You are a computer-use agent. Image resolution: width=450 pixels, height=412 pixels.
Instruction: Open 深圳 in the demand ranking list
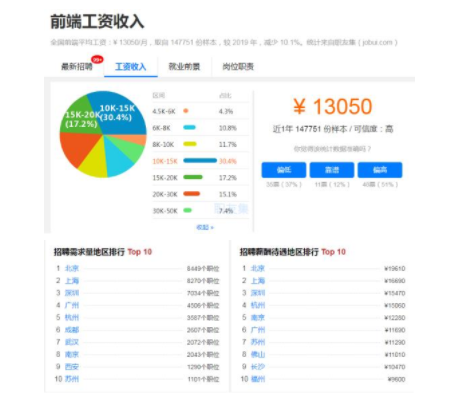[x=72, y=293]
